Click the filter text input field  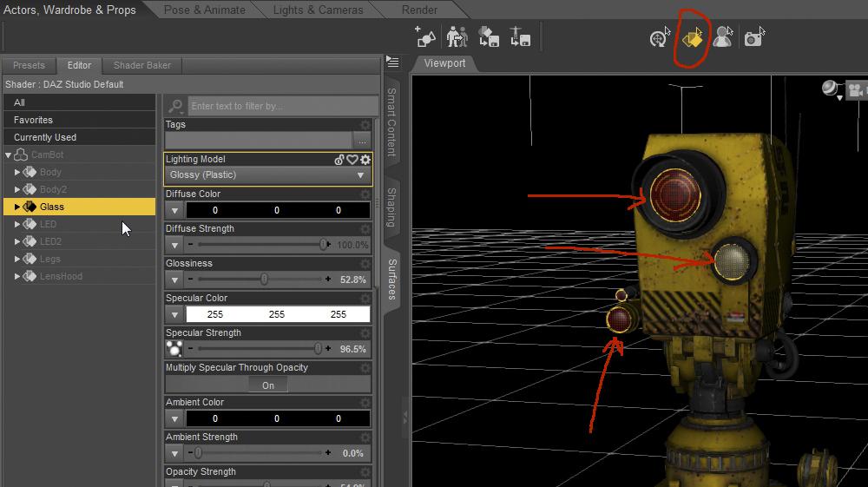tap(283, 106)
